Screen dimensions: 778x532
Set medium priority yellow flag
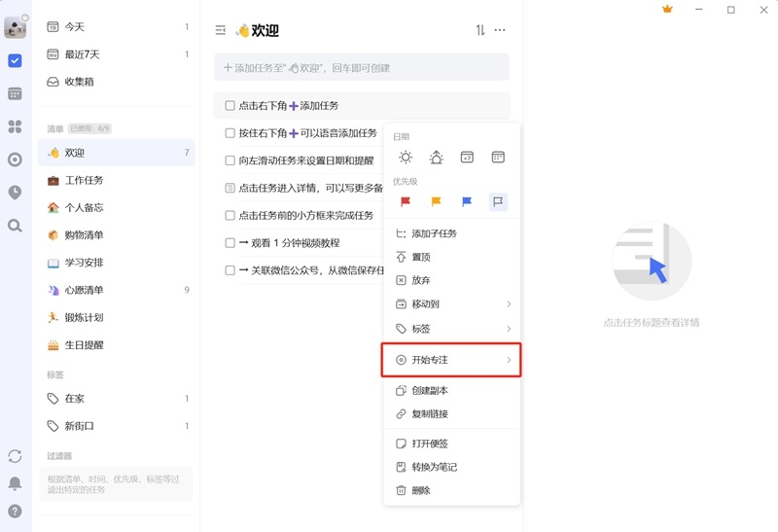click(x=436, y=201)
